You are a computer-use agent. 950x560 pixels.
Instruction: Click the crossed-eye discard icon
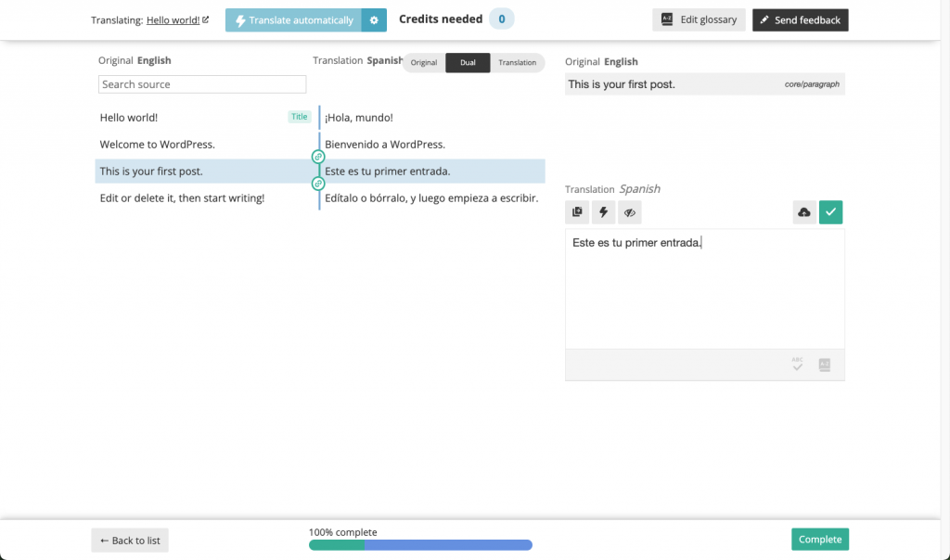click(630, 212)
